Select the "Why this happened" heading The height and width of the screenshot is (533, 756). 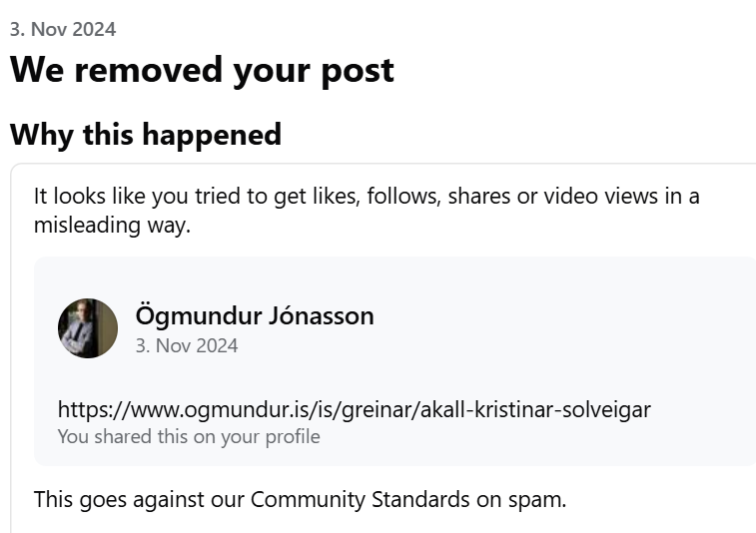click(x=146, y=135)
